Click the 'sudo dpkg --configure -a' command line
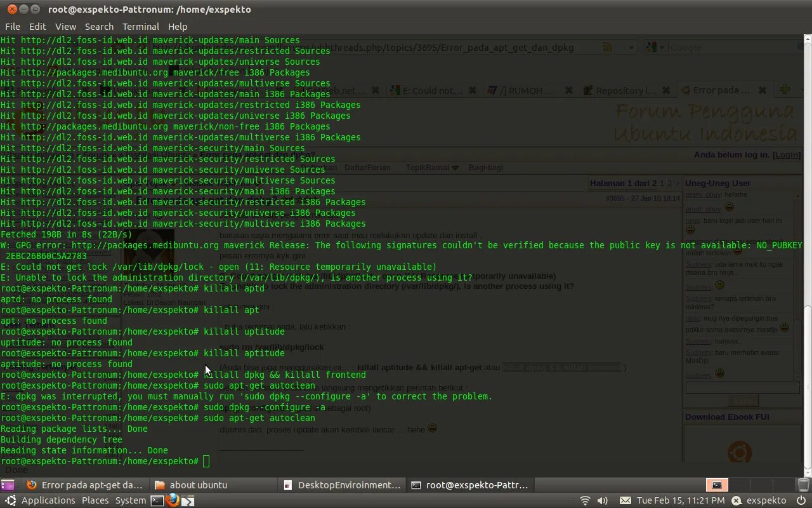812x508 pixels. click(x=162, y=407)
